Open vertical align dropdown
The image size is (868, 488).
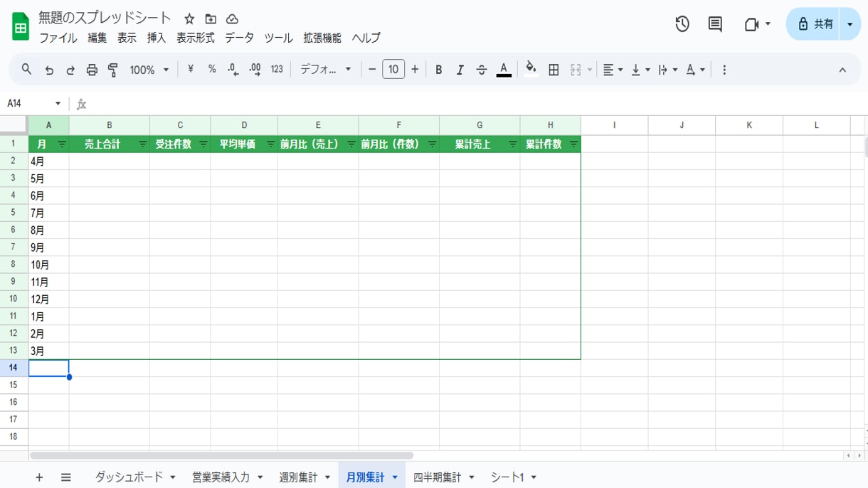[640, 70]
